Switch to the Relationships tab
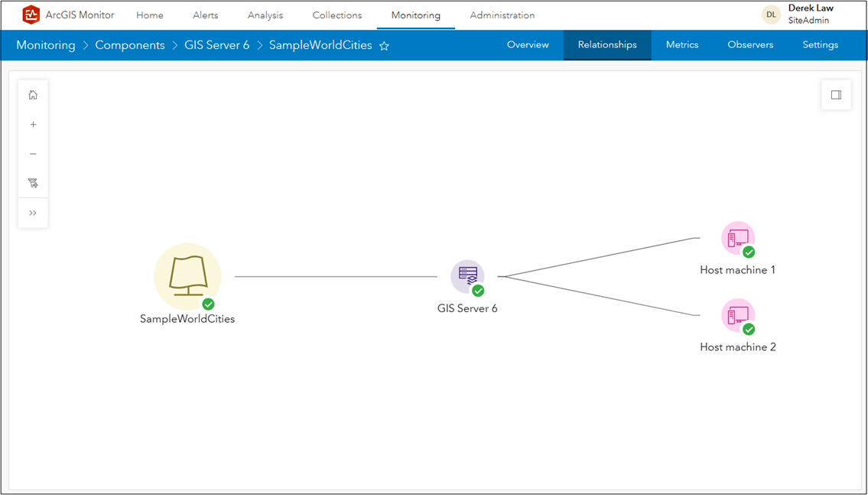The height and width of the screenshot is (495, 868). pyautogui.click(x=607, y=45)
